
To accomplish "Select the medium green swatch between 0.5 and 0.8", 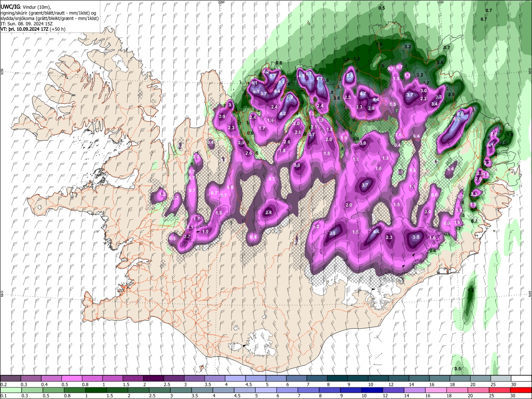I will 53,390.
